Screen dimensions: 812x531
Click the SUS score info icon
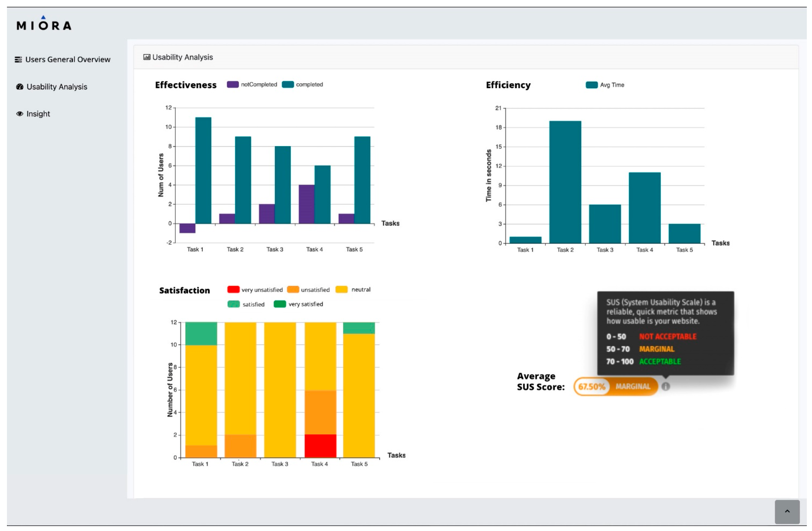666,386
